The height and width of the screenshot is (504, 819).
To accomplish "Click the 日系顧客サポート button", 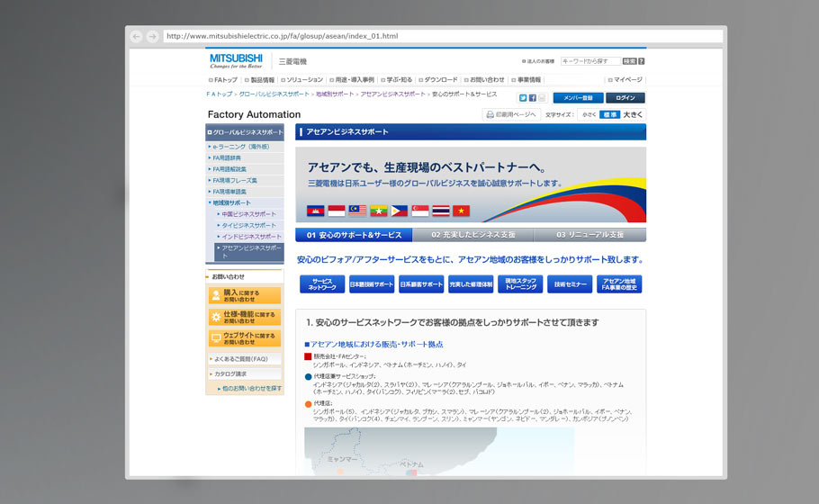I will (421, 284).
